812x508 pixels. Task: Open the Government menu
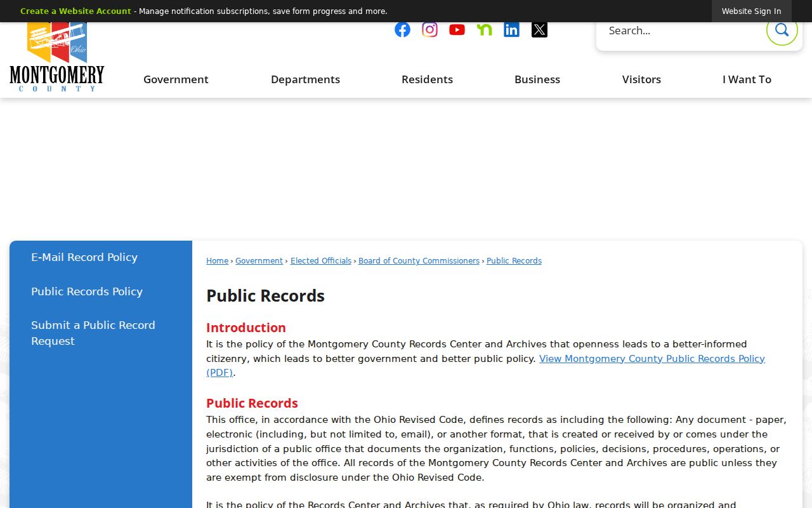pyautogui.click(x=176, y=79)
